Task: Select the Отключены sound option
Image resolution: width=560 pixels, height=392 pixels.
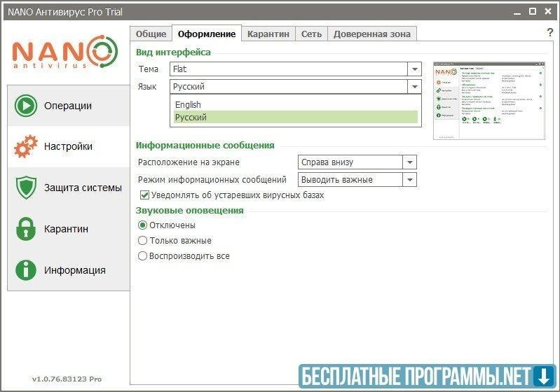Action: click(x=143, y=225)
